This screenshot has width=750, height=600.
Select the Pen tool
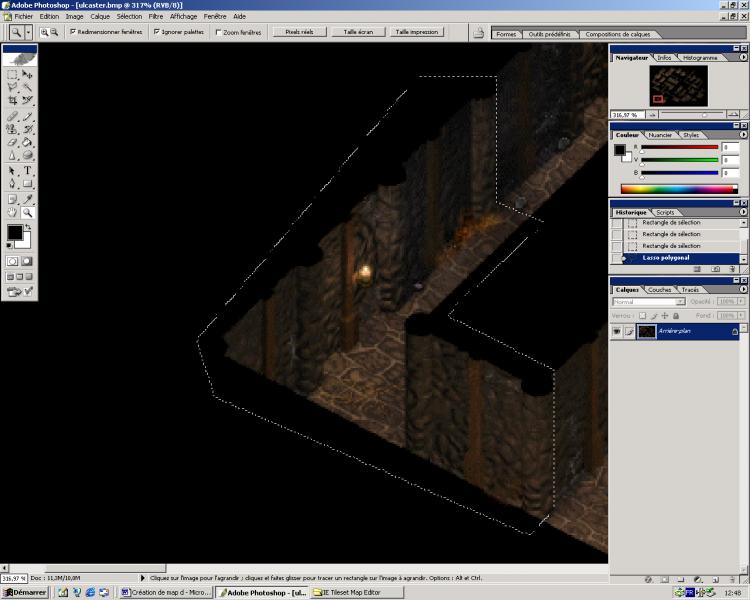12,184
